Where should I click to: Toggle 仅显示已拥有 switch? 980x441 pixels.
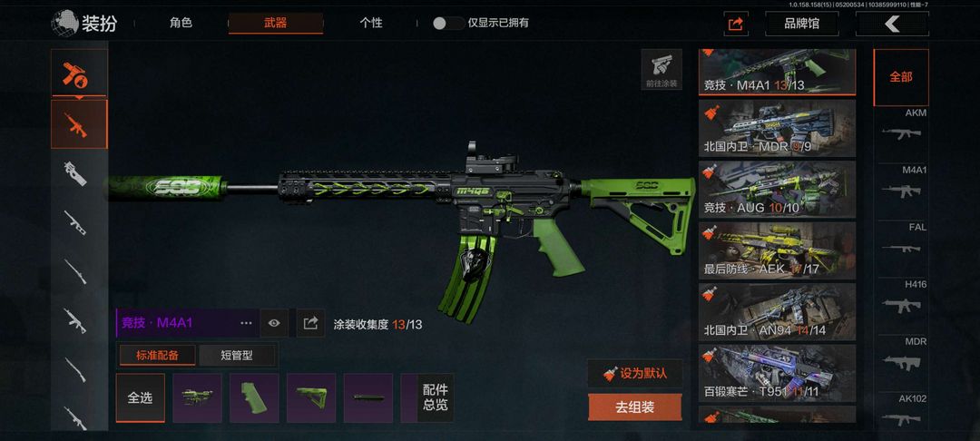[x=448, y=23]
